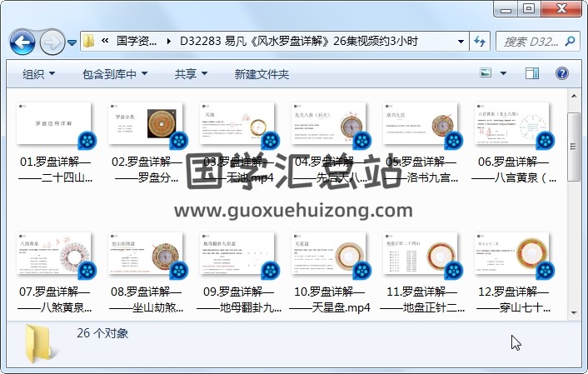Select video thumbnail 03.罗盘详解 天池.mp4
The width and height of the screenshot is (588, 374).
[x=237, y=123]
